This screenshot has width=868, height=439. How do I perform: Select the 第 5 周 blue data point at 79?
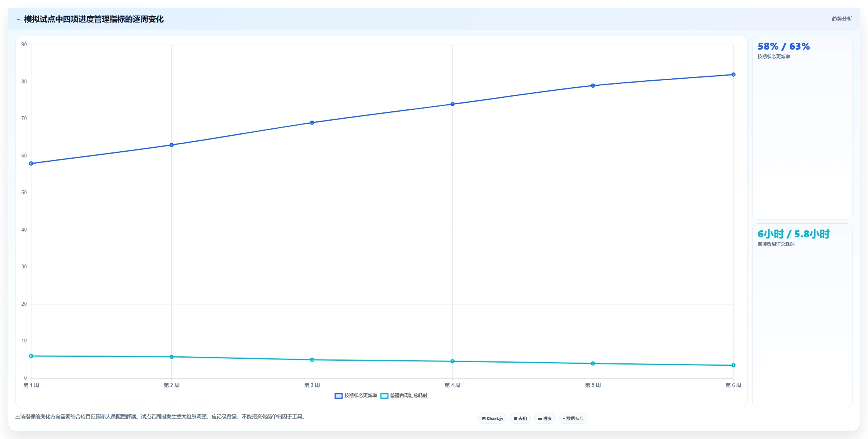[593, 86]
